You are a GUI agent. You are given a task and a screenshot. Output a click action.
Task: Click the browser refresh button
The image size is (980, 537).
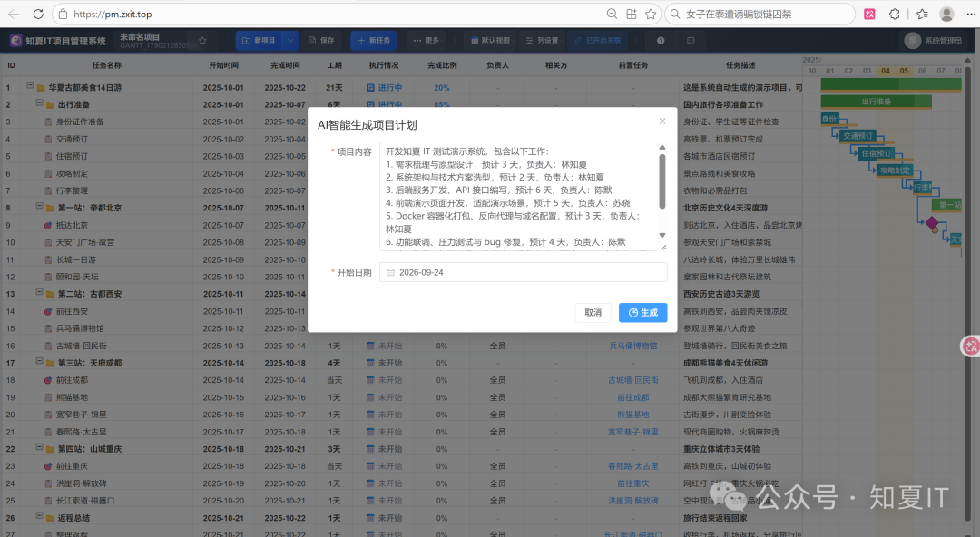click(38, 14)
